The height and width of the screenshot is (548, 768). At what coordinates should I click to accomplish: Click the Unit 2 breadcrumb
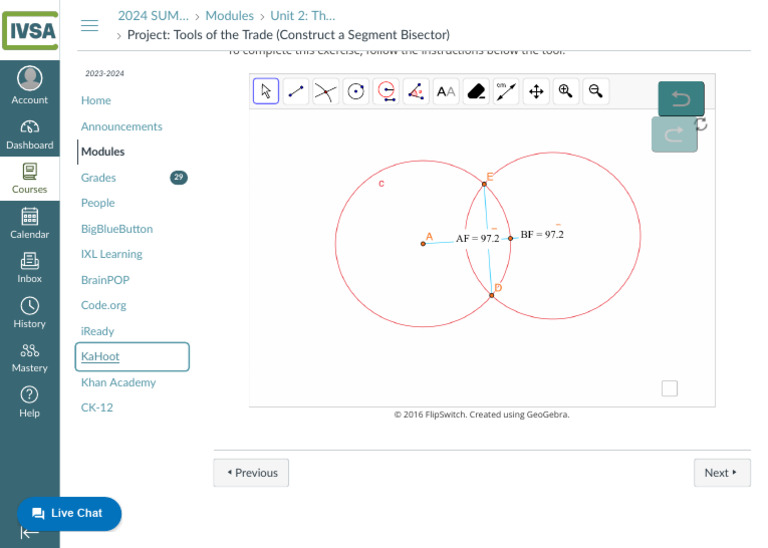click(x=303, y=16)
